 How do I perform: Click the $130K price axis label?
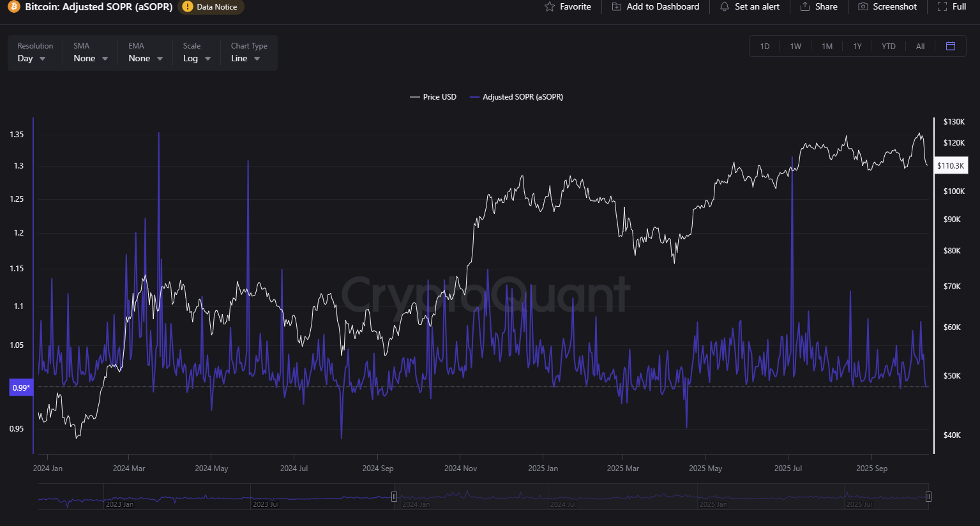tap(954, 122)
